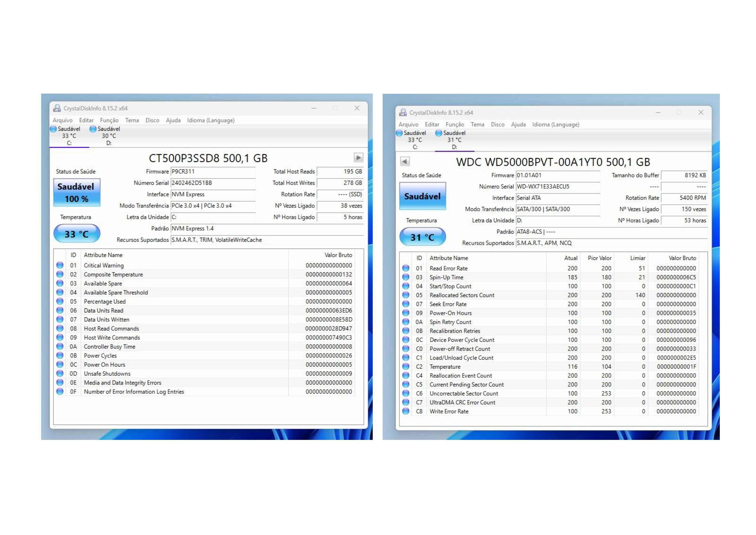Click status orb for Load/Unload Cycle Count row
The image size is (756, 535).
pyautogui.click(x=406, y=358)
